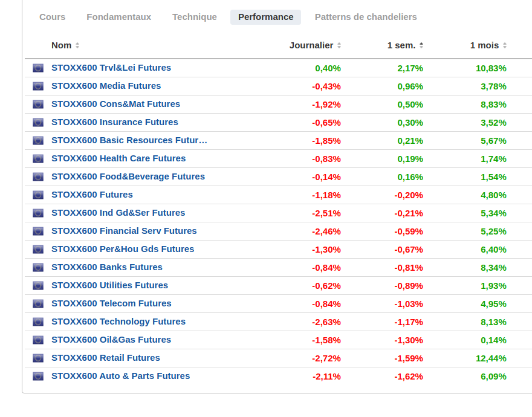Viewport: 532px width, 417px height.
Task: Click the flag icon beside STOXX600 Retail Futures
Action: click(x=38, y=358)
